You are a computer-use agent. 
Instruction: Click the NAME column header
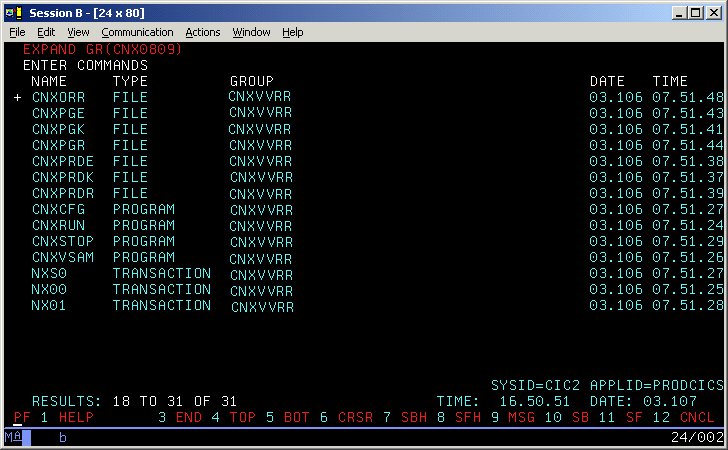pos(49,81)
